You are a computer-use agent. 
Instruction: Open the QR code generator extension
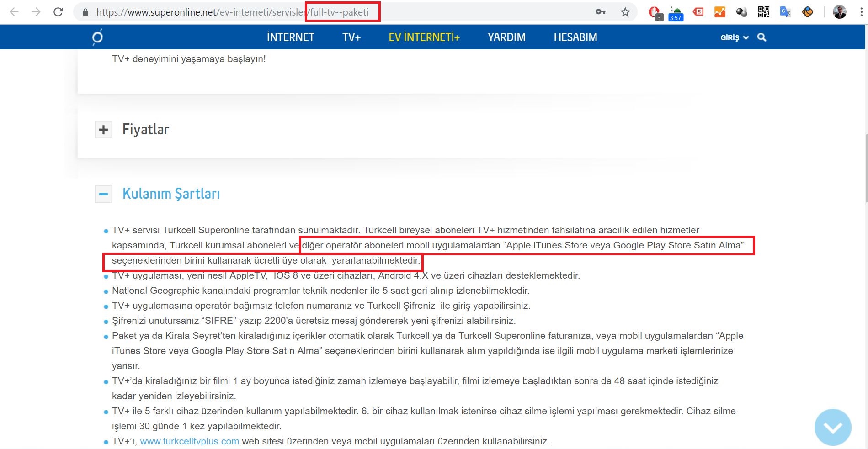click(x=763, y=12)
